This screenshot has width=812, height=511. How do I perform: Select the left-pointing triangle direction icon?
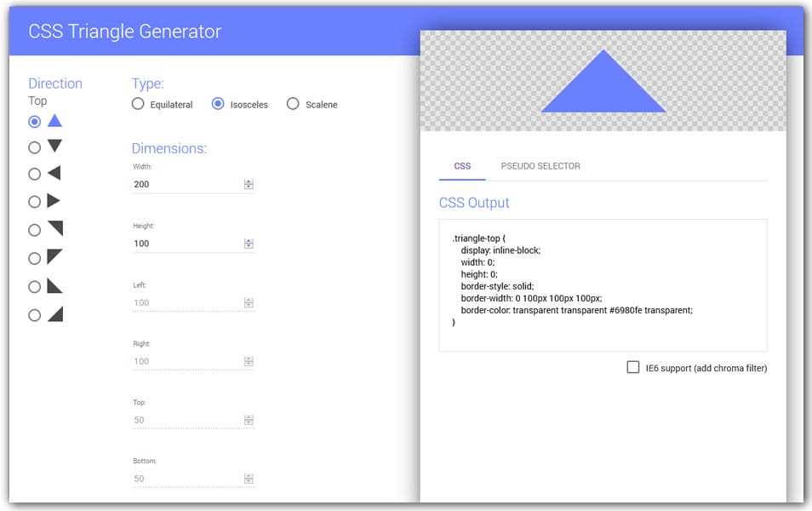pos(54,174)
